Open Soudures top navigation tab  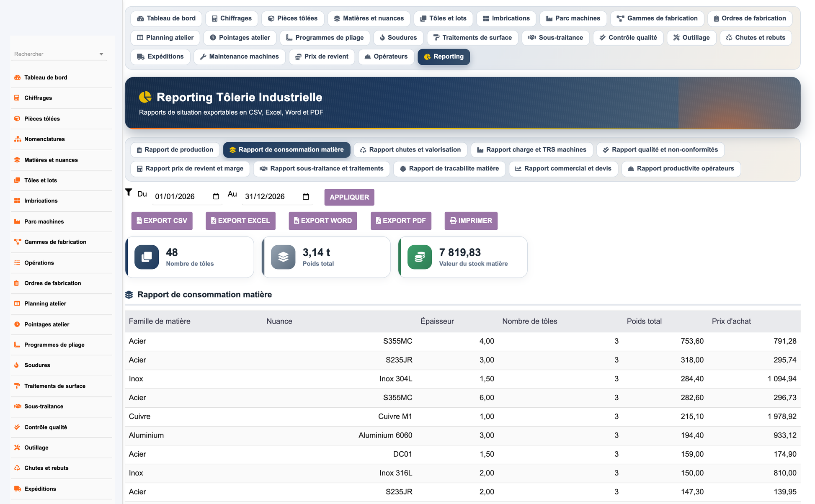398,38
